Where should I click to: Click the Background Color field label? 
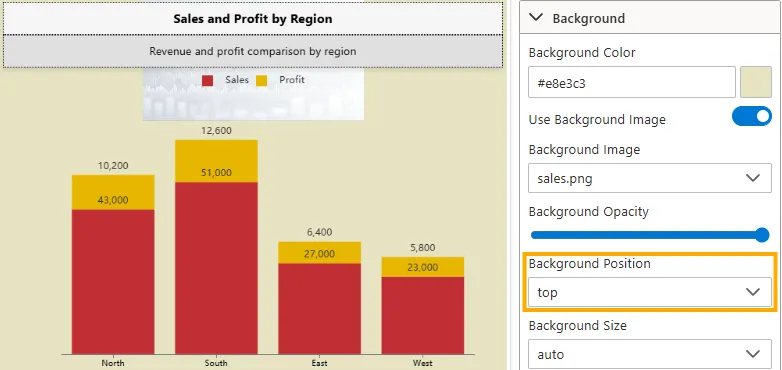(x=582, y=52)
